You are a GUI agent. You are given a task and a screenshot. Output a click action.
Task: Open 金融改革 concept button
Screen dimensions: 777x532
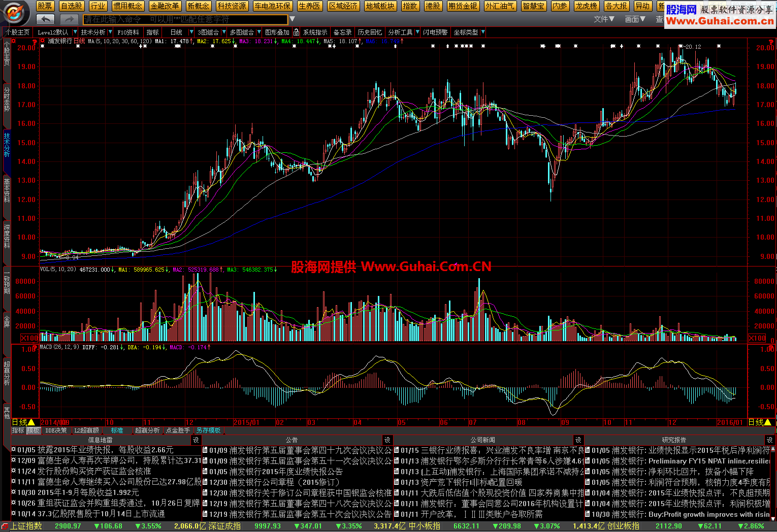(165, 6)
